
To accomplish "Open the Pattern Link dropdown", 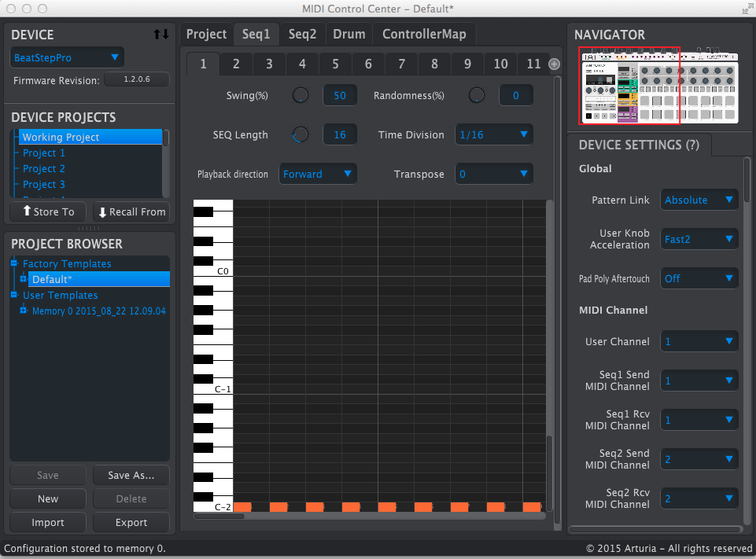I will tap(699, 200).
